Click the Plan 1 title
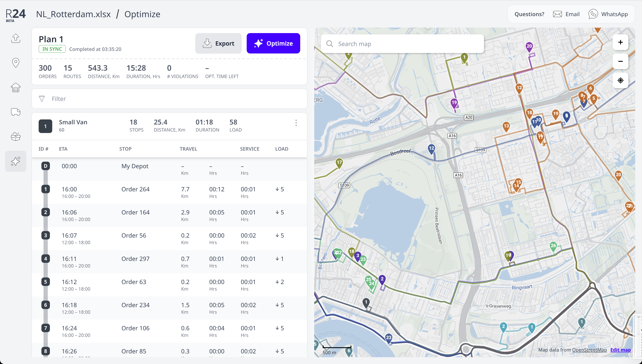642x364 pixels. (x=51, y=39)
